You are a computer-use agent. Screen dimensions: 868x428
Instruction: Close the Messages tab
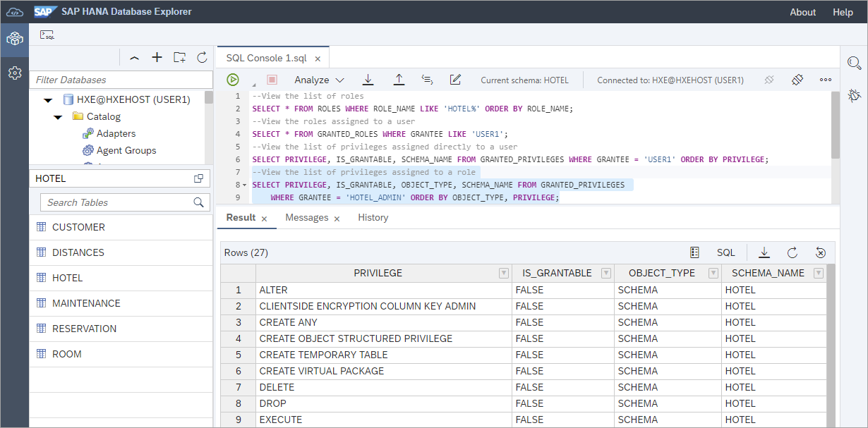[337, 219]
